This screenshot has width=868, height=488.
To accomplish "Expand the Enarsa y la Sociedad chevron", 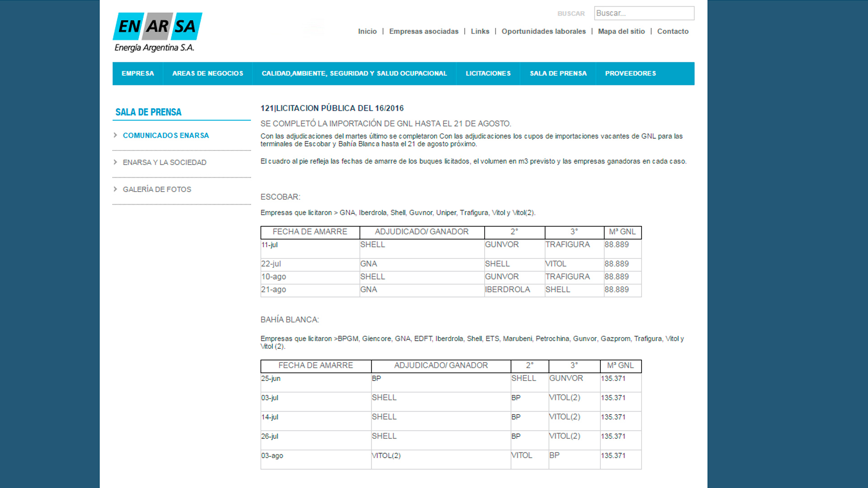I will click(x=115, y=162).
